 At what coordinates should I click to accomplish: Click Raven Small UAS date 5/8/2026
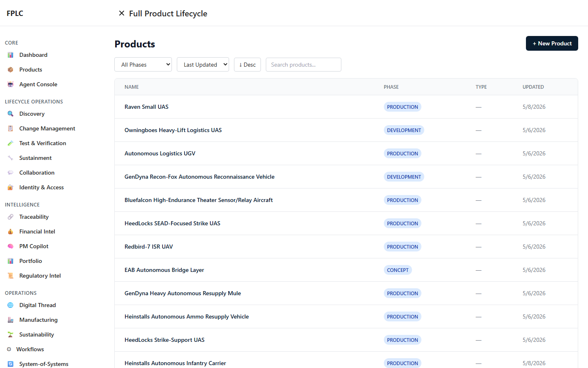coord(534,107)
